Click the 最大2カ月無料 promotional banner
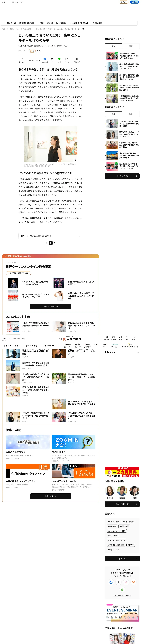This screenshot has height=644, width=142. pyautogui.click(x=122, y=472)
